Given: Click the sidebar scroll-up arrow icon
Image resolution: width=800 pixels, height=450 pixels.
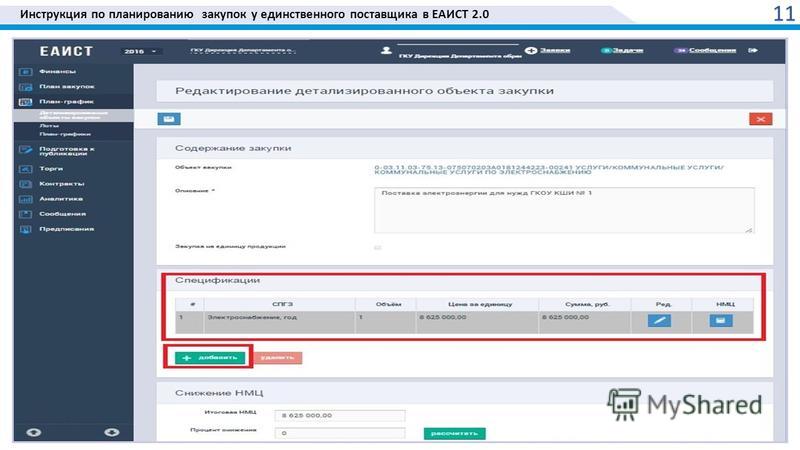Looking at the screenshot, I should click(34, 432).
